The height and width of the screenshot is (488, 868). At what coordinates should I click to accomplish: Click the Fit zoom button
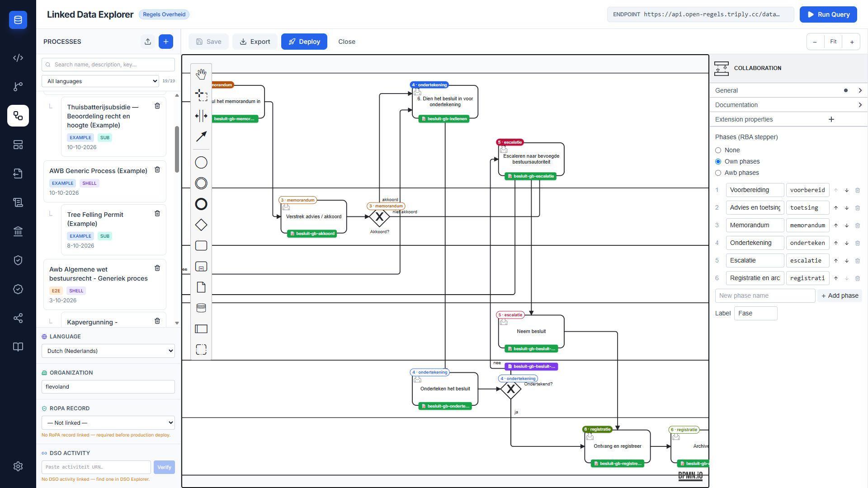[x=833, y=42]
